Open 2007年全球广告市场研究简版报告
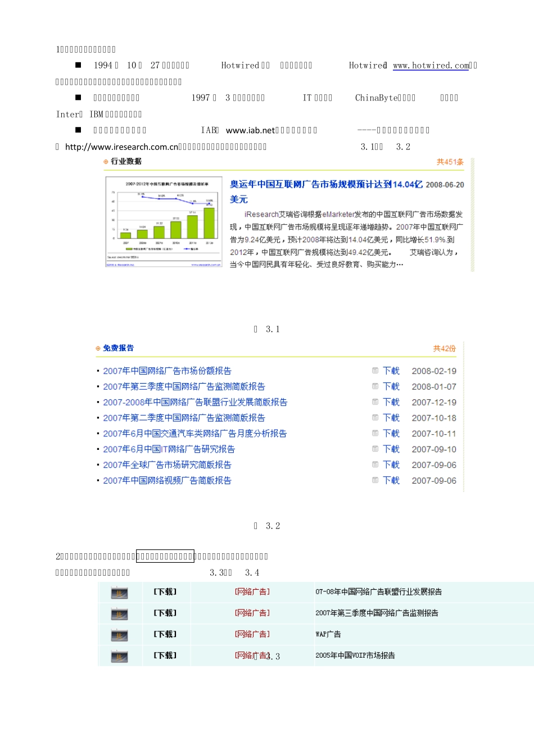The width and height of the screenshot is (534, 756). click(x=167, y=466)
